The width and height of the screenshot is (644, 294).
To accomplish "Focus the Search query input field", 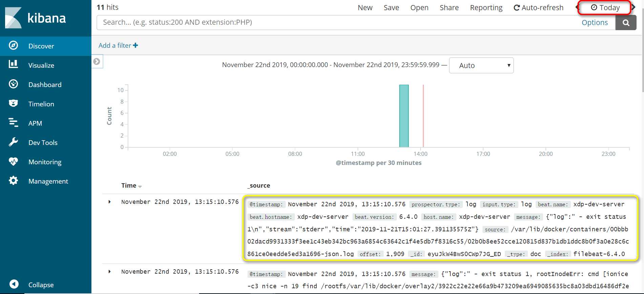I will (339, 23).
